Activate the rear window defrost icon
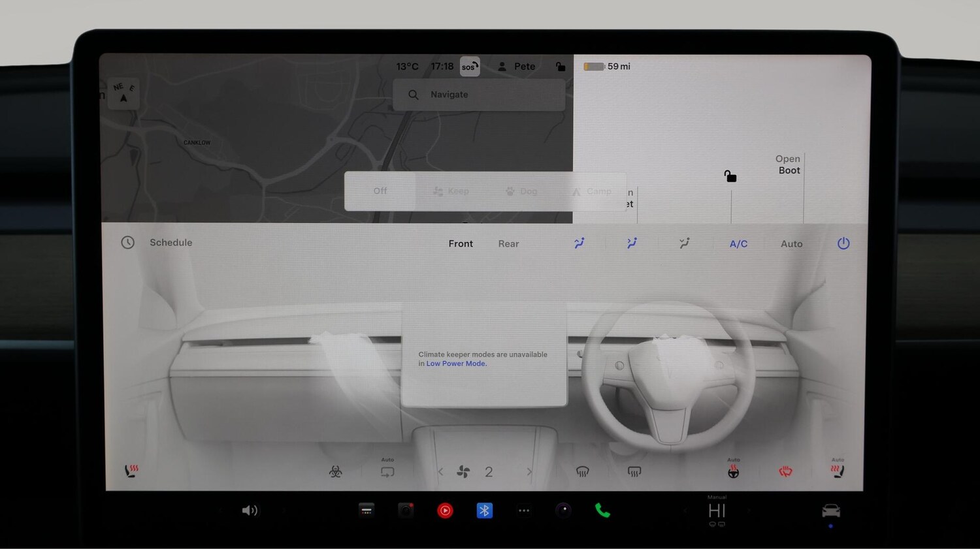This screenshot has height=549, width=980. click(634, 472)
